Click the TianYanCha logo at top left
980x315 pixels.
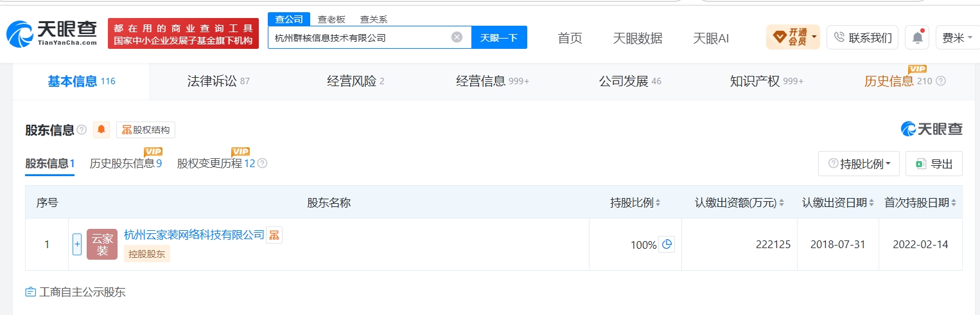point(52,33)
